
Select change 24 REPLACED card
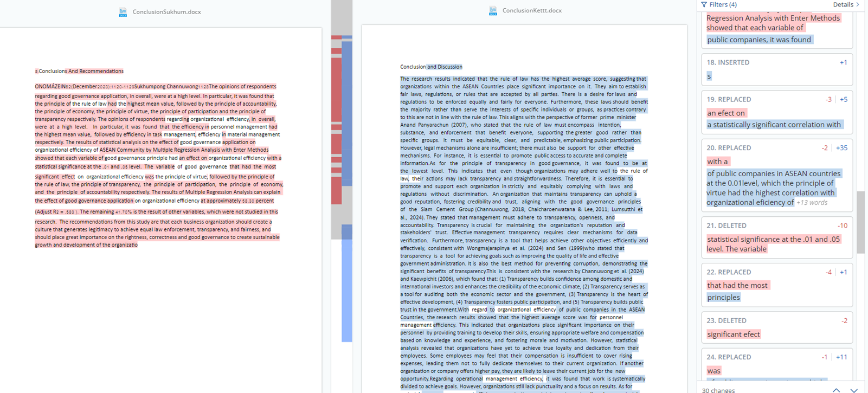point(776,364)
